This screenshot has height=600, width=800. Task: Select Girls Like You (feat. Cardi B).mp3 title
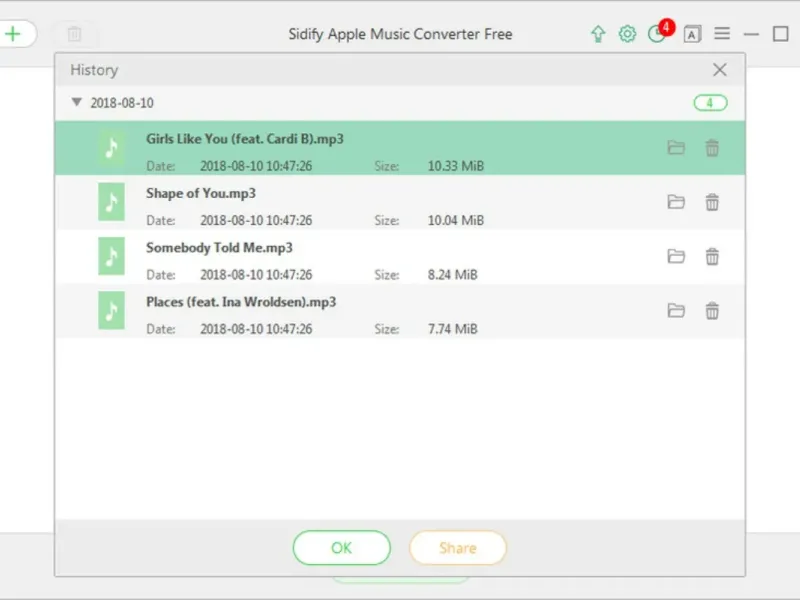(245, 139)
